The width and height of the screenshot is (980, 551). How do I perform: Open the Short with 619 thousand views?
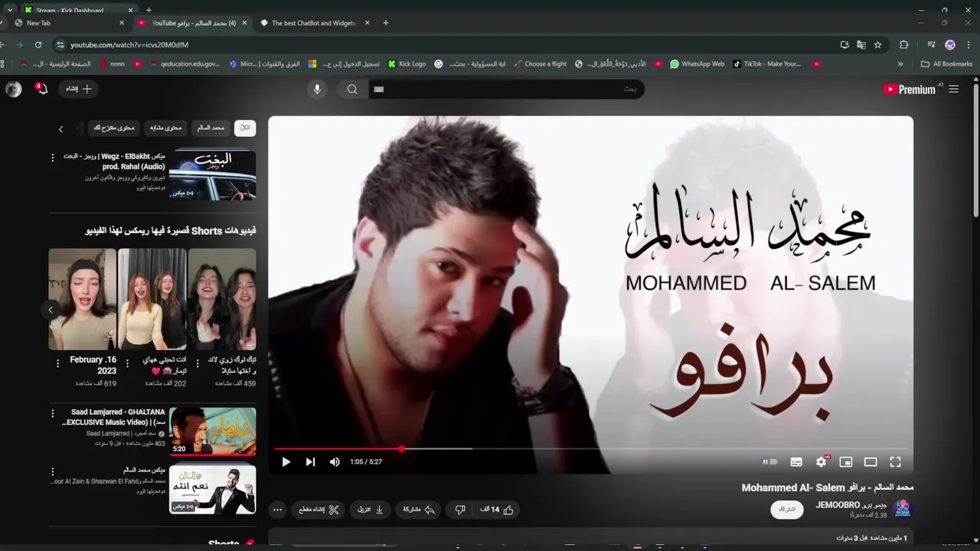coord(83,299)
